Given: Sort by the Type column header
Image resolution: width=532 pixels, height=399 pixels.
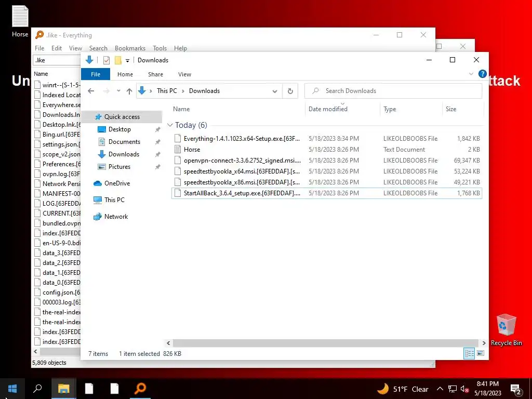Looking at the screenshot, I should point(411,109).
